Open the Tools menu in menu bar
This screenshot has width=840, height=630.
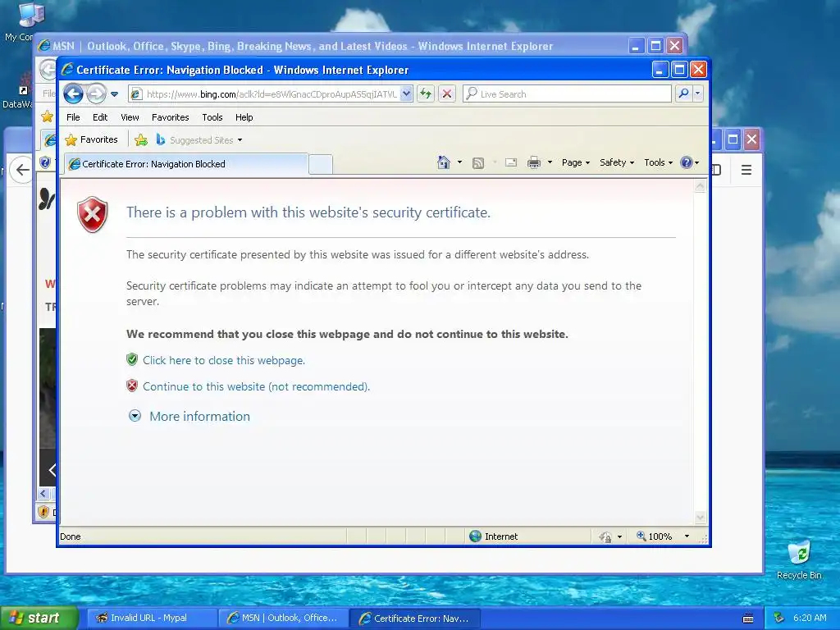click(x=212, y=117)
